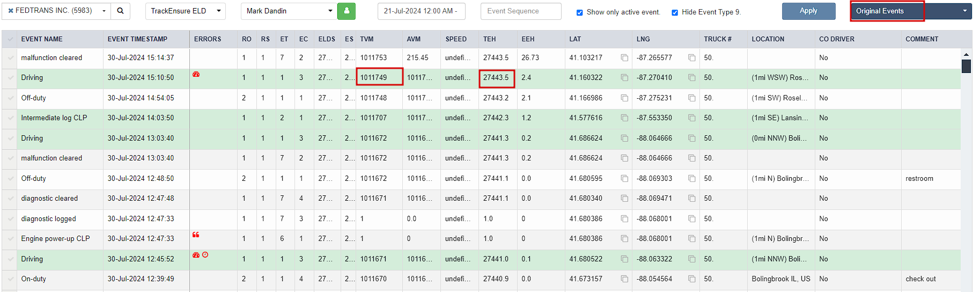Toggle checkmark for Off-duty 14:54:05 row
This screenshot has width=980, height=292.
click(x=10, y=98)
